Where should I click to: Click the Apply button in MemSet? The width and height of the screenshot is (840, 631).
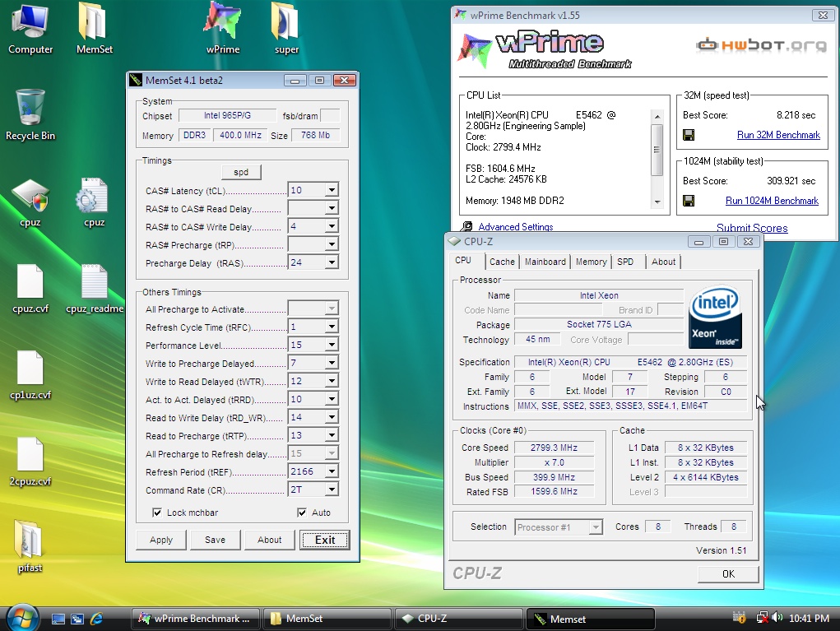[x=161, y=540]
